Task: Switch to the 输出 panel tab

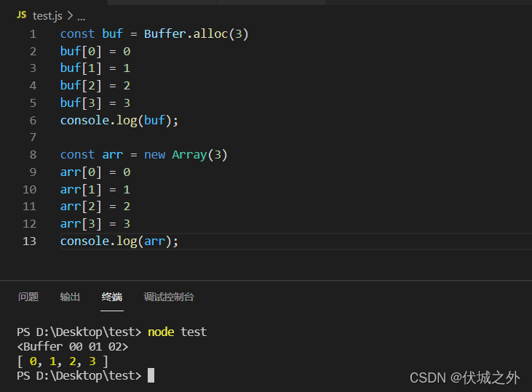Action: tap(70, 297)
